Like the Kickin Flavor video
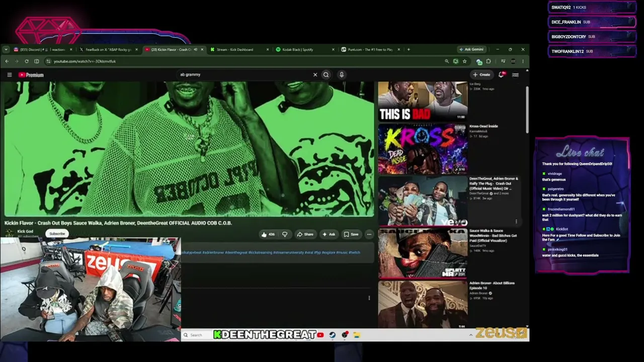The image size is (644, 362). pos(267,234)
